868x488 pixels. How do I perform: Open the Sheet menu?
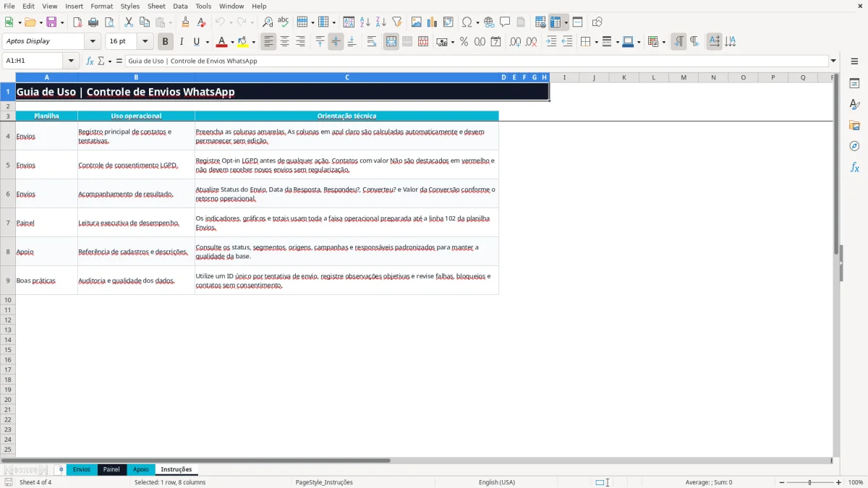click(x=156, y=6)
